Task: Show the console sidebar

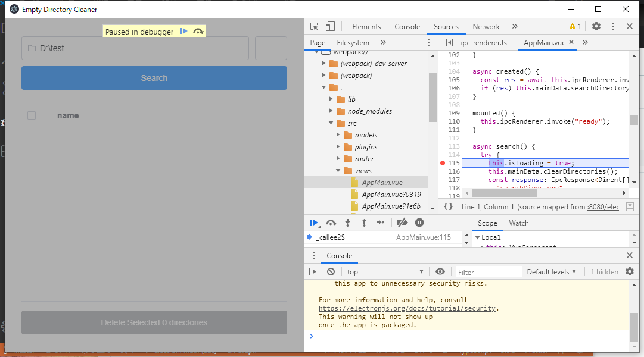Action: [x=314, y=272]
